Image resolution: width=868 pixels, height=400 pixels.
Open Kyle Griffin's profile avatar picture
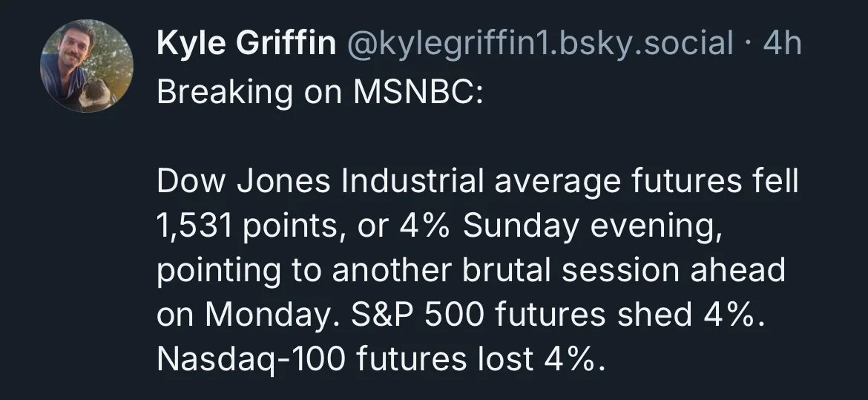click(x=85, y=65)
